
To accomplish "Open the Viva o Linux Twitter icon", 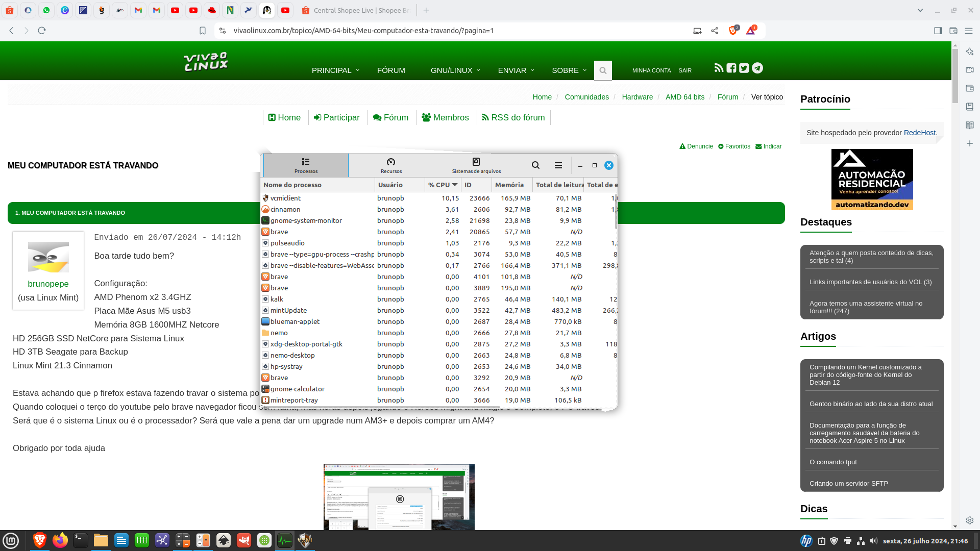I will point(744,68).
